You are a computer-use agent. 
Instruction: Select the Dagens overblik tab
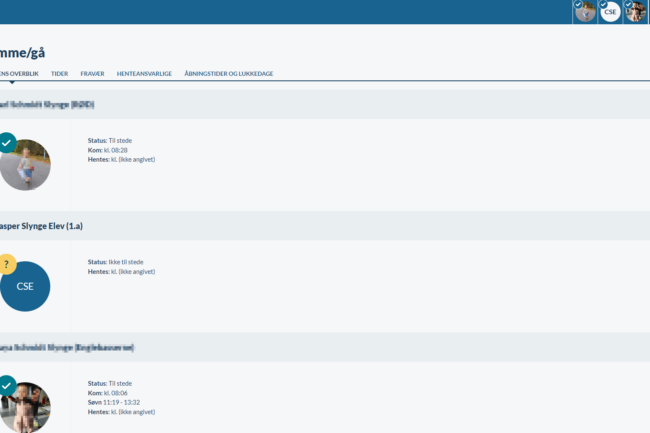tap(18, 74)
